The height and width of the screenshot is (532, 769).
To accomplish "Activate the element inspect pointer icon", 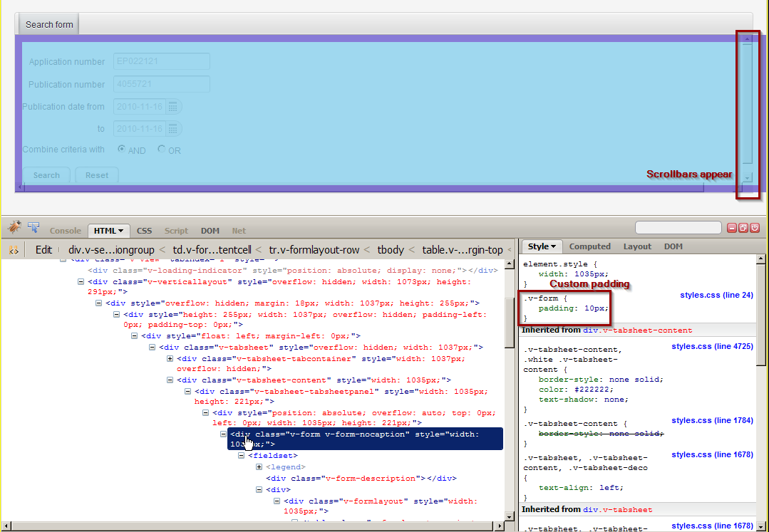I will pyautogui.click(x=33, y=227).
